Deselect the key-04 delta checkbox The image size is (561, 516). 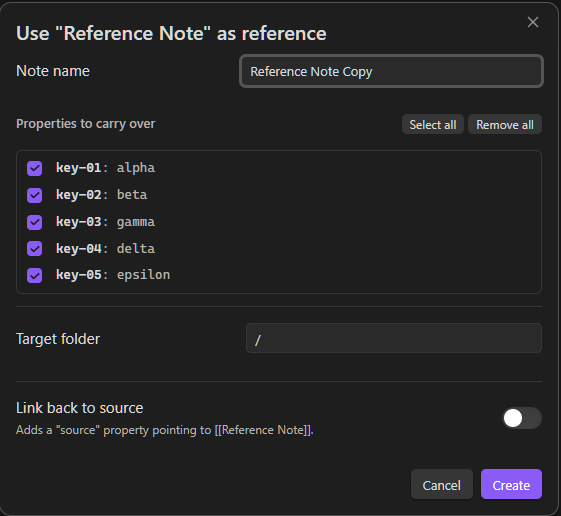click(x=35, y=249)
